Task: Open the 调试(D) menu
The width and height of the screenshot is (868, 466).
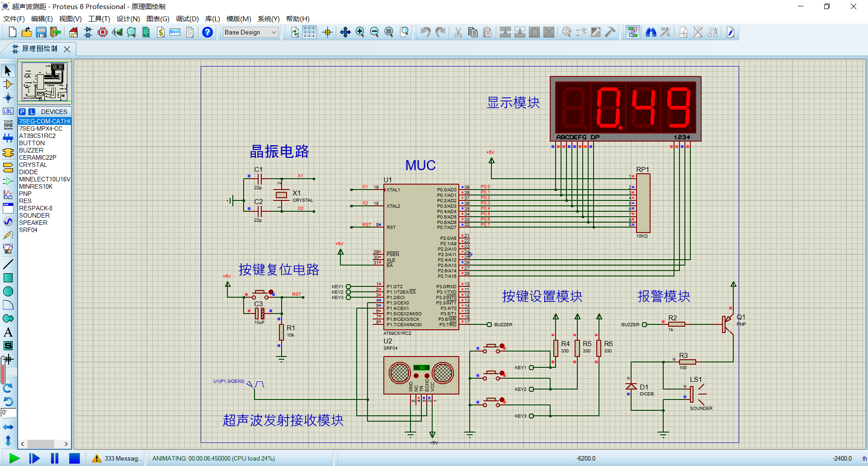Action: pyautogui.click(x=187, y=19)
